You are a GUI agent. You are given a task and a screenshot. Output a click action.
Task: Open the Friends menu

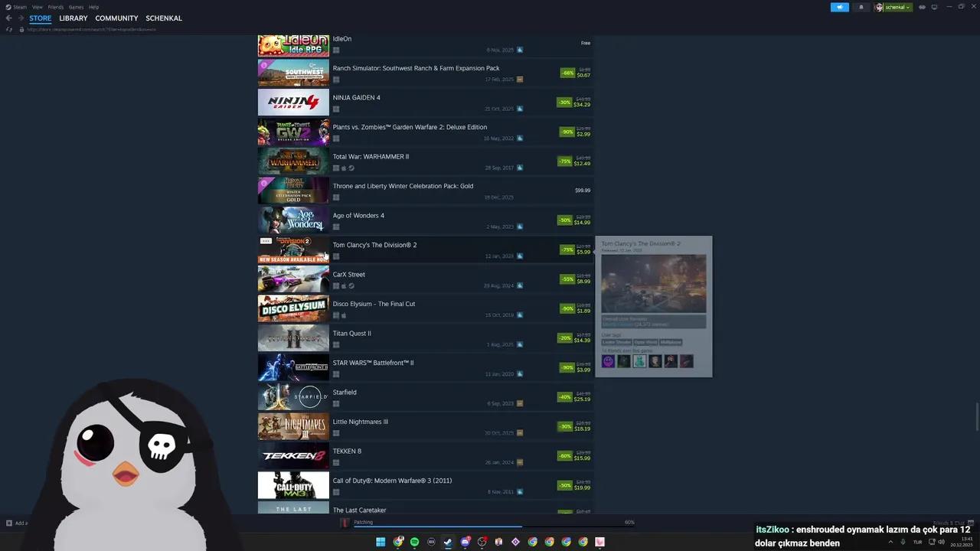[56, 7]
